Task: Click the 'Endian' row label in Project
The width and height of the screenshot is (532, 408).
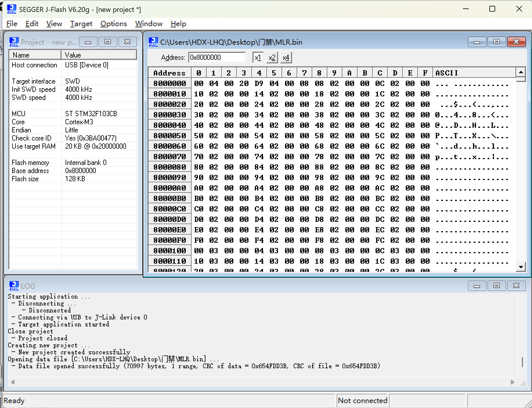Action: coord(21,130)
